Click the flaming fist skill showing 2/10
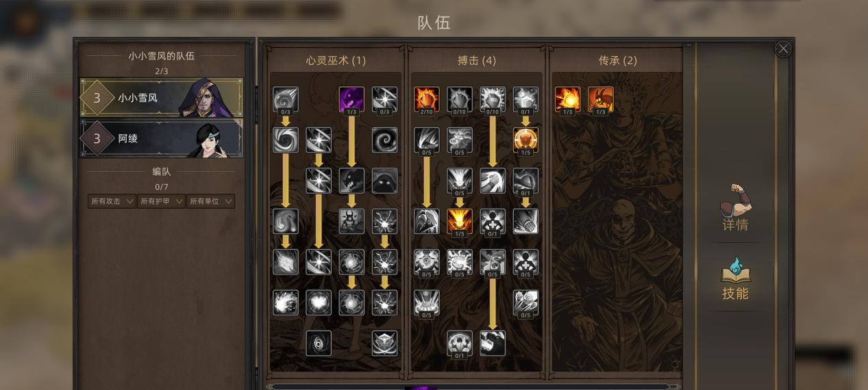The height and width of the screenshot is (390, 868). [x=427, y=99]
